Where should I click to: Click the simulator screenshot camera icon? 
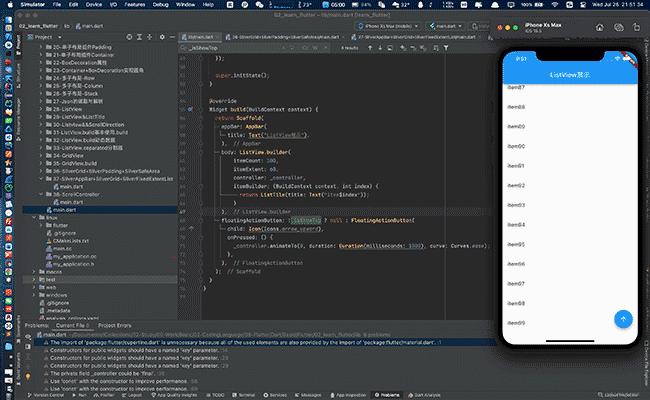618,27
